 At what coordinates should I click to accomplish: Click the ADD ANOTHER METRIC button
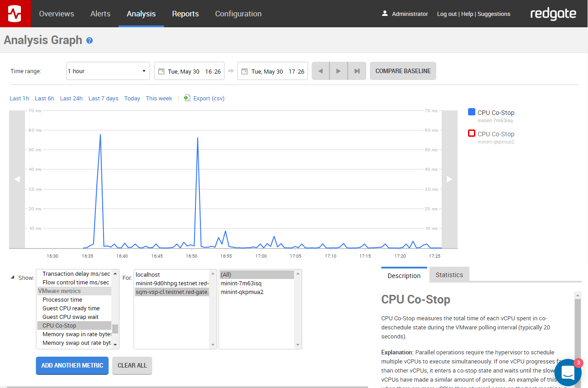pyautogui.click(x=72, y=365)
